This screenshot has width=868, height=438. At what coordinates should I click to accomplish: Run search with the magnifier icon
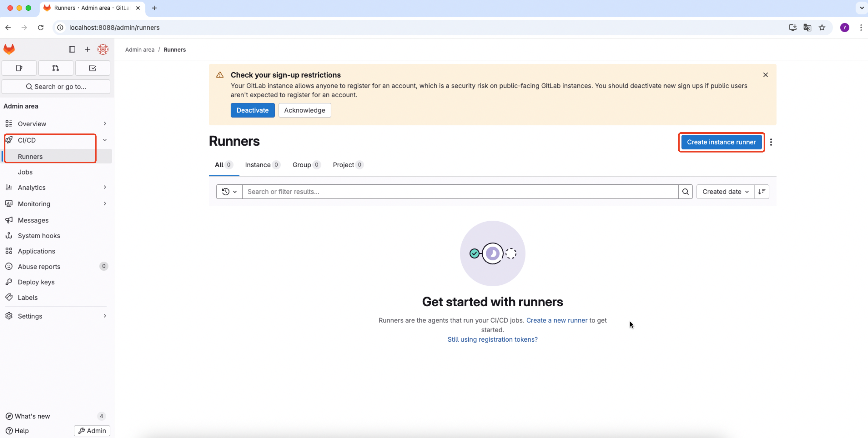pyautogui.click(x=685, y=191)
